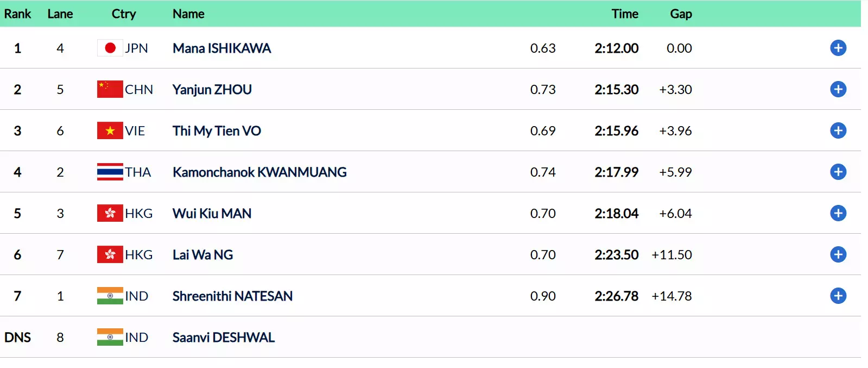Click the Time column header
The width and height of the screenshot is (868, 368).
(625, 14)
